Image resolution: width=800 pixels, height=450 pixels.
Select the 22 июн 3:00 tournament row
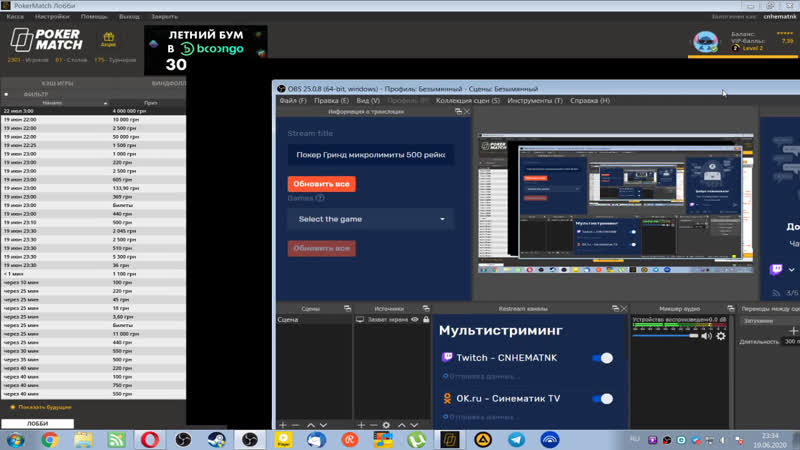pos(93,111)
